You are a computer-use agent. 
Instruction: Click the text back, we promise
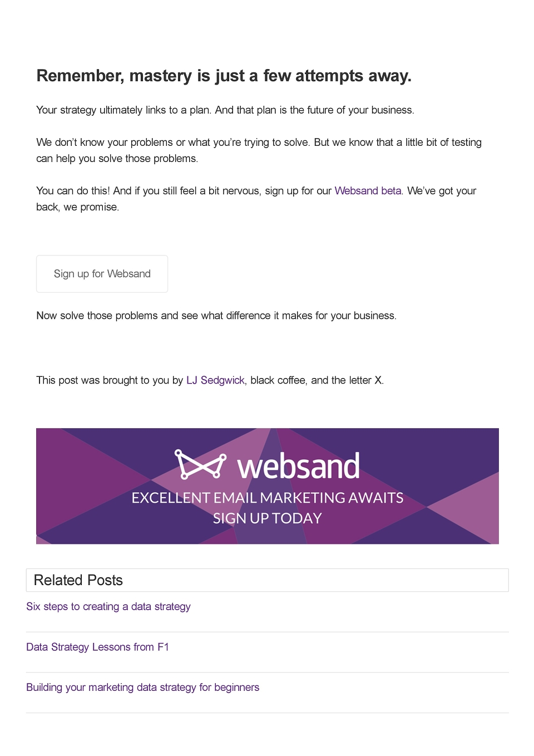click(x=78, y=207)
